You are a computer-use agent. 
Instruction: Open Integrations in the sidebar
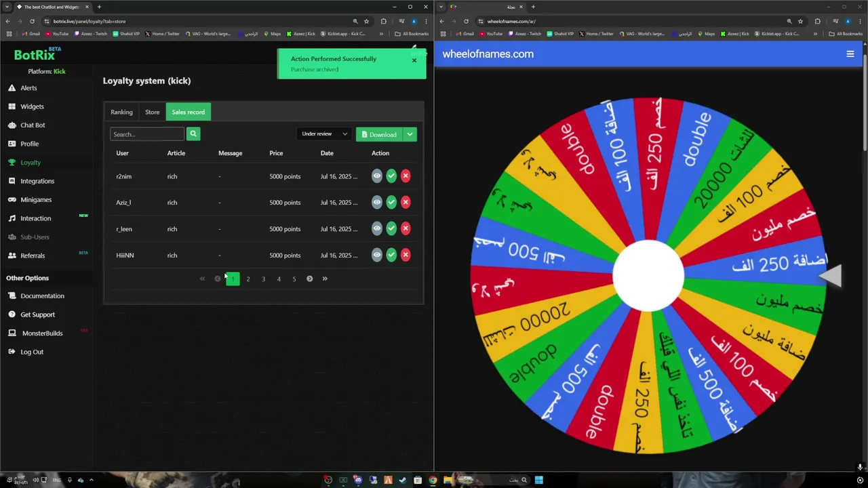click(x=37, y=181)
